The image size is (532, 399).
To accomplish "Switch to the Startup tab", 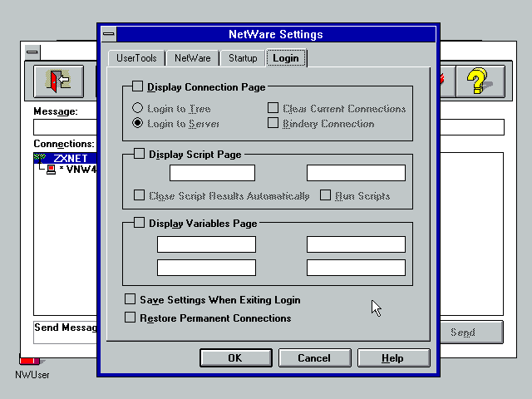I will tap(243, 58).
